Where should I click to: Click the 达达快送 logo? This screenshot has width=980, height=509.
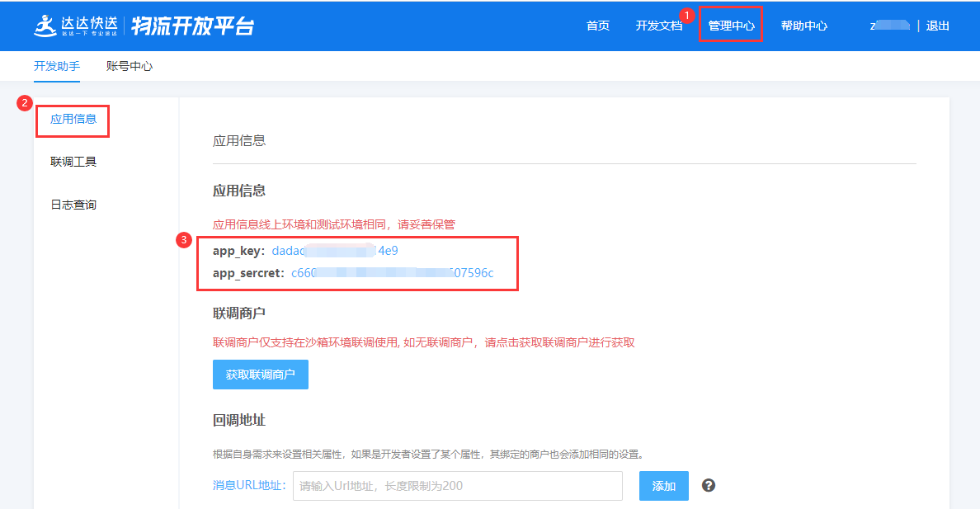[x=76, y=26]
